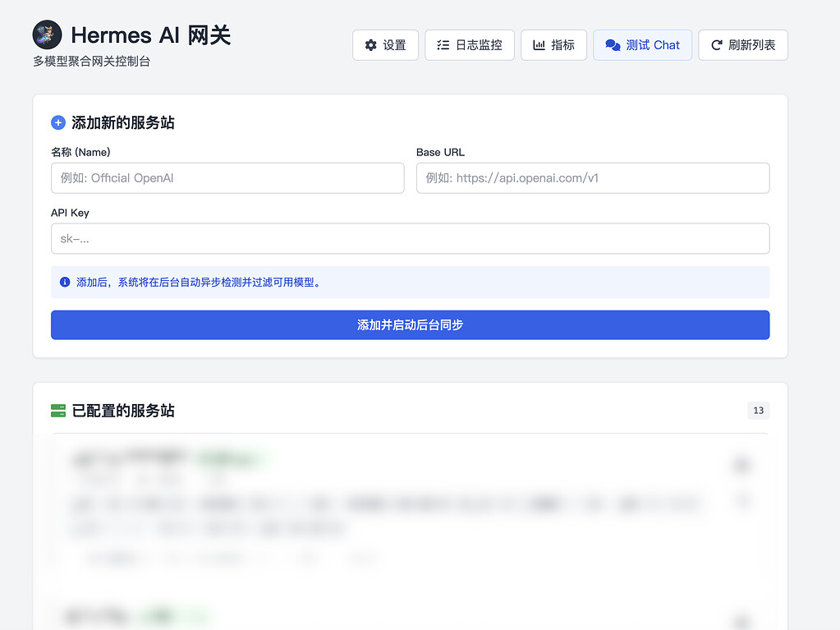Screen dimensions: 840x630
Task: Click the API Key field label
Action: tap(70, 213)
